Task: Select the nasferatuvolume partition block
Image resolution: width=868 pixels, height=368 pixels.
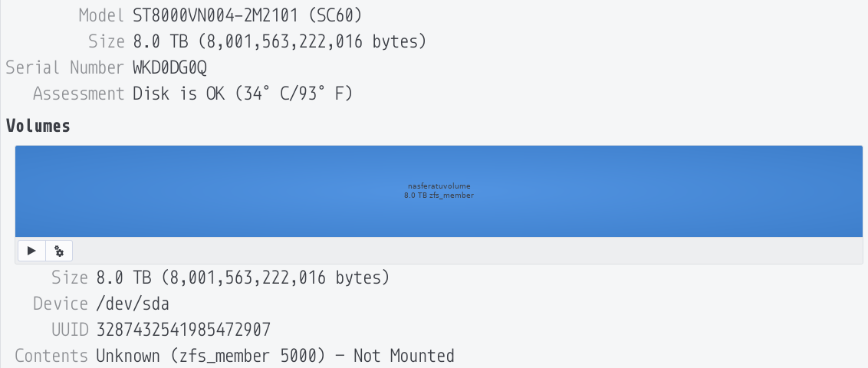Action: pyautogui.click(x=439, y=192)
